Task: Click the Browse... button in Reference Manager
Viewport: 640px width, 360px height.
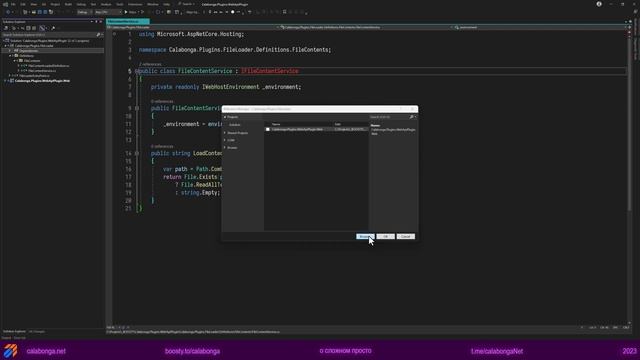Action: click(x=365, y=236)
